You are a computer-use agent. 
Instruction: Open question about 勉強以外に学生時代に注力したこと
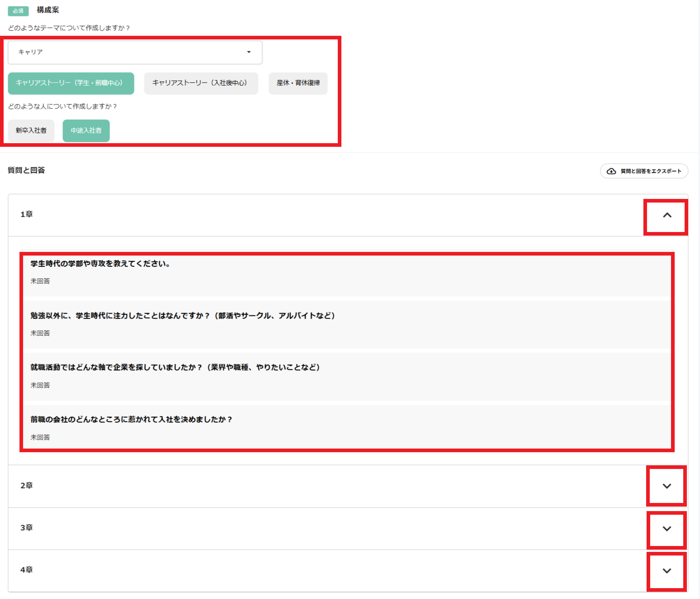347,325
